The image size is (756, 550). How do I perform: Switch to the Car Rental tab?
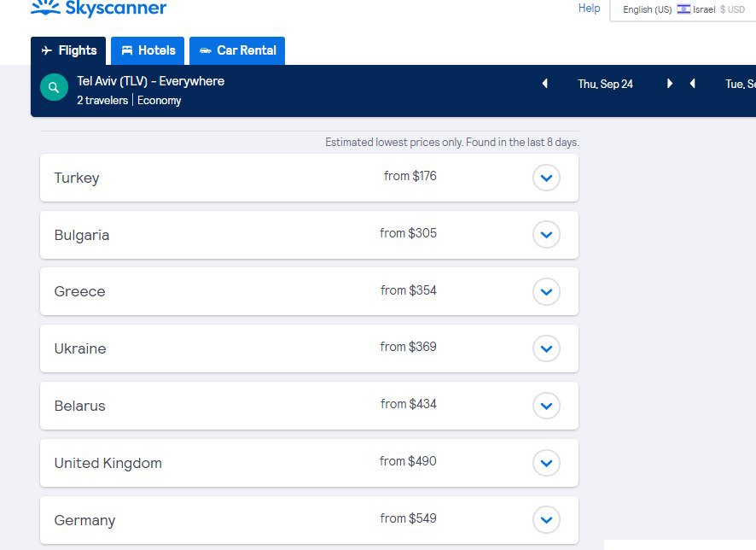[237, 50]
